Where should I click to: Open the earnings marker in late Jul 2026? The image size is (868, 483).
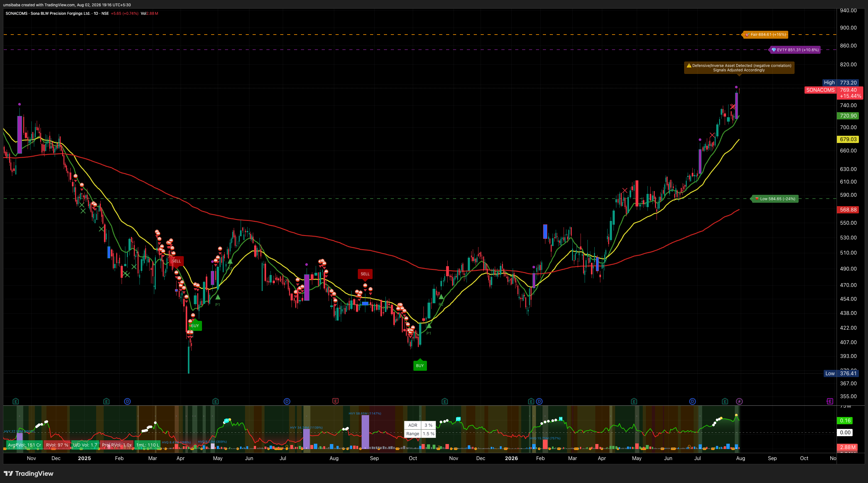pos(725,401)
